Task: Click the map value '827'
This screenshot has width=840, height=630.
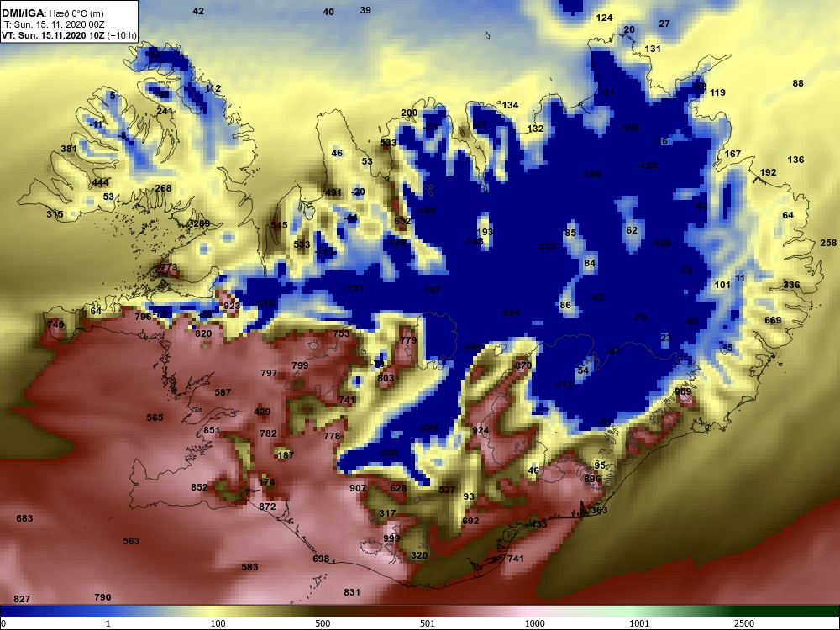Action: click(x=22, y=600)
